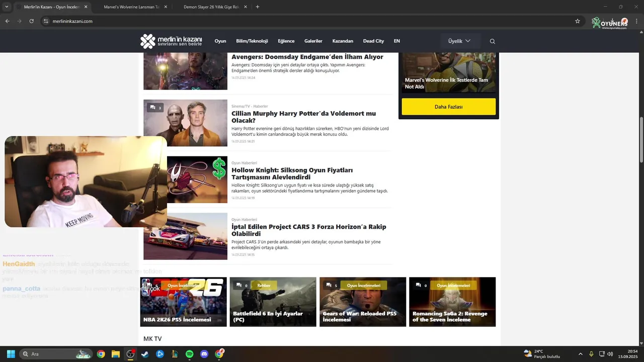Open the weather widget showing 24°C
This screenshot has height=362, width=644.
[542, 354]
